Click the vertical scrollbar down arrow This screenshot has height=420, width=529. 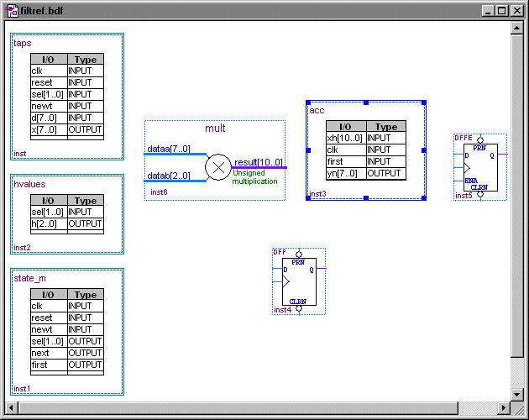517,394
